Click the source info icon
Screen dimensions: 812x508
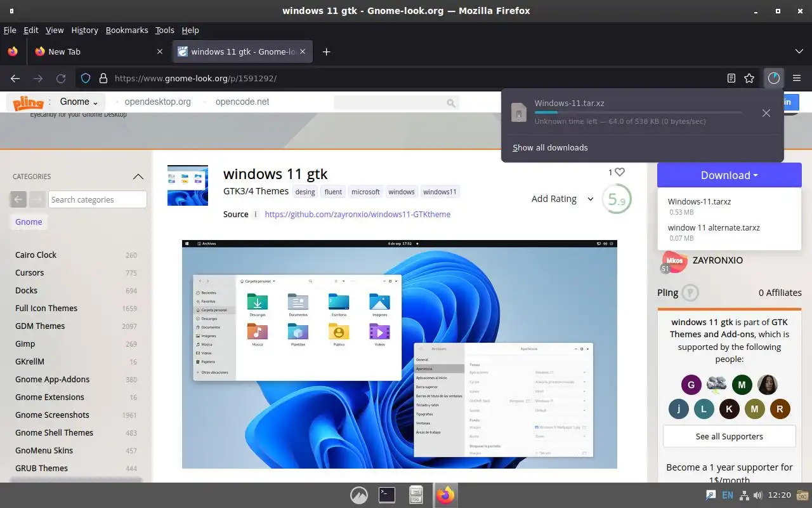(x=256, y=215)
